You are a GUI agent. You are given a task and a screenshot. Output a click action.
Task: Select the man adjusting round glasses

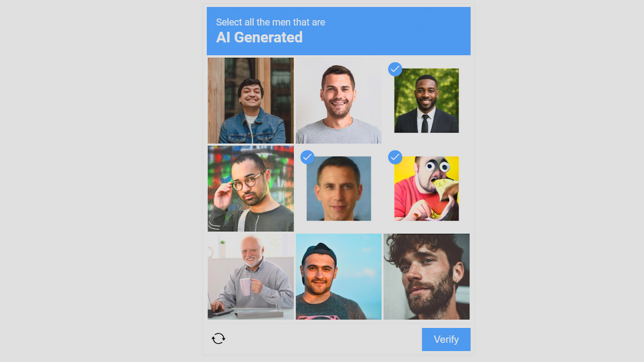[x=251, y=188]
